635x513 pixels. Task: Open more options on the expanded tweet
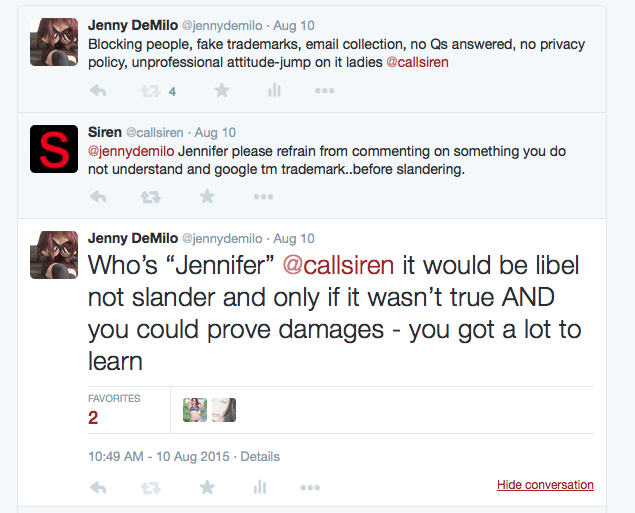point(310,487)
